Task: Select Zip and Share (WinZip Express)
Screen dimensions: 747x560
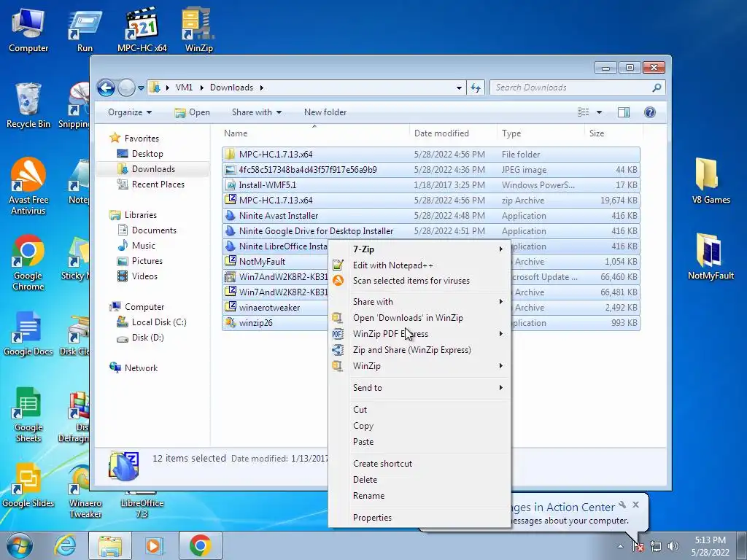Action: pyautogui.click(x=419, y=350)
